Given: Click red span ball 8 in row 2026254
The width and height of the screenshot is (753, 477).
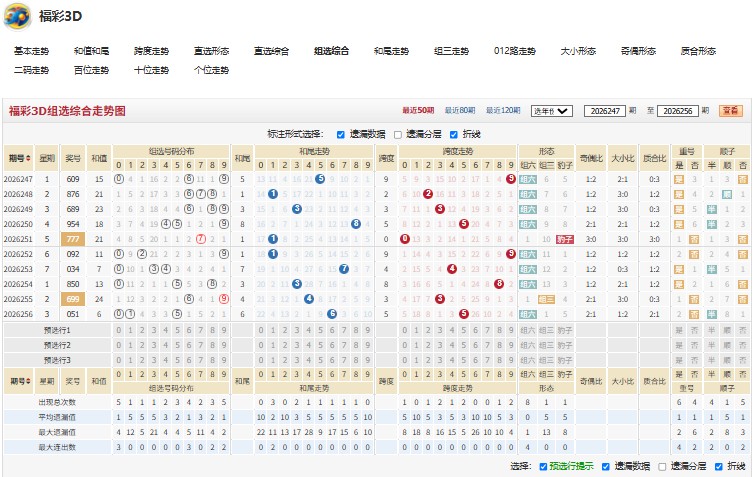Looking at the screenshot, I should tap(499, 284).
